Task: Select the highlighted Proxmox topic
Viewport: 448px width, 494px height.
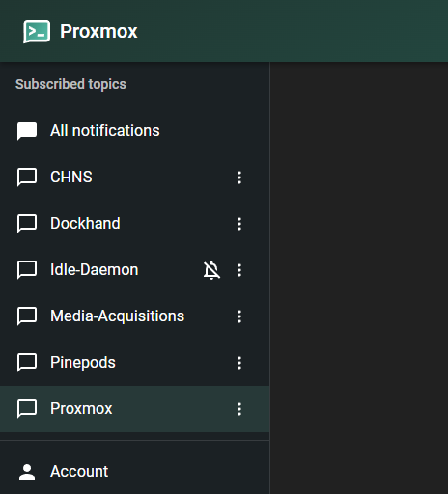Action: [x=134, y=409]
